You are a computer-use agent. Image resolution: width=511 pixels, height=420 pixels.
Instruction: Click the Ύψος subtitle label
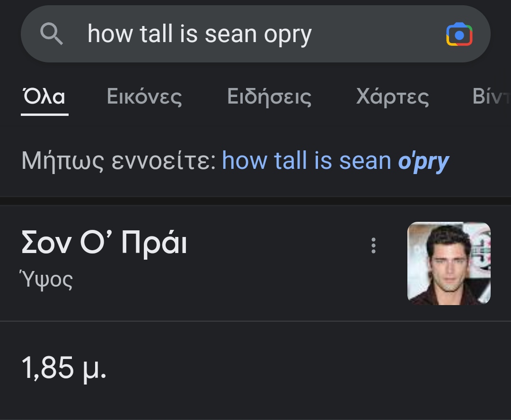(x=47, y=280)
